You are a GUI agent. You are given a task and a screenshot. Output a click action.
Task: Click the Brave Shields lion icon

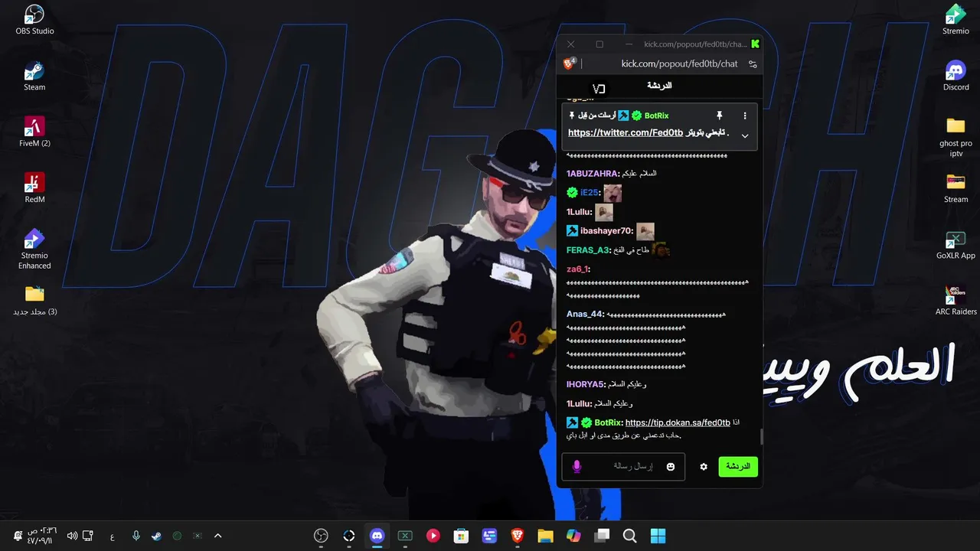[x=570, y=64]
